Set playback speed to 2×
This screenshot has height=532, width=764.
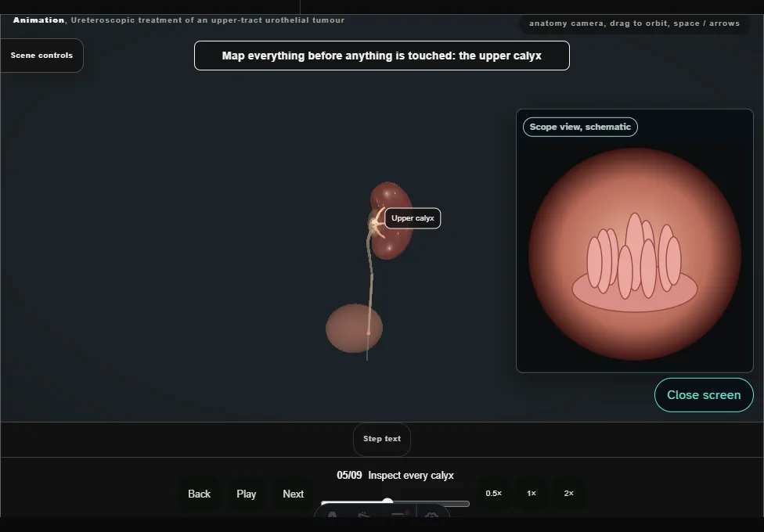click(568, 494)
